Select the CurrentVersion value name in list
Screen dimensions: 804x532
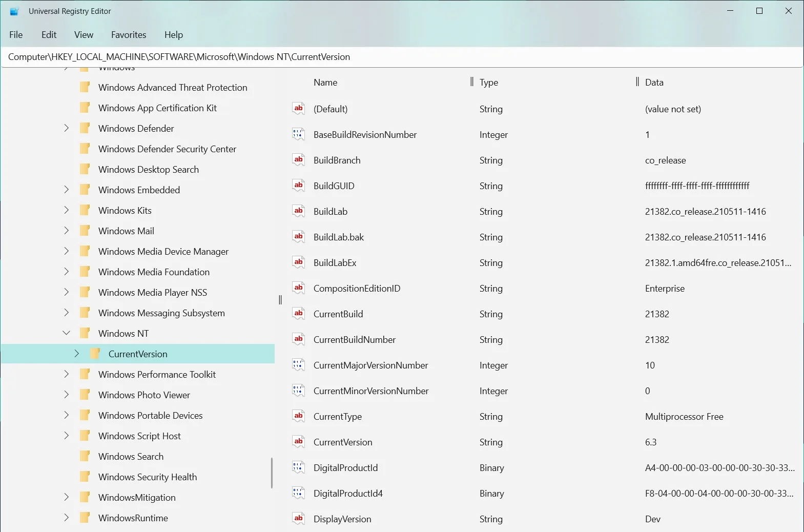point(343,442)
